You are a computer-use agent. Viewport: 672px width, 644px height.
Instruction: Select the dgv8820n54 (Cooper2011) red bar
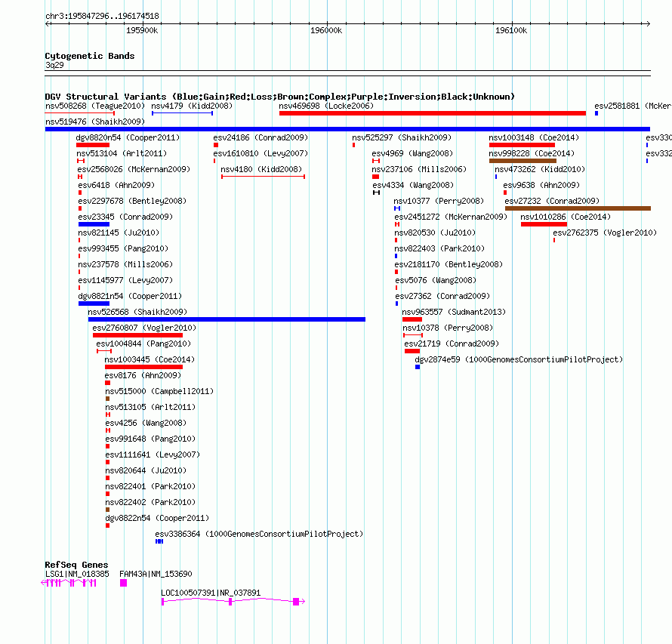tap(93, 145)
